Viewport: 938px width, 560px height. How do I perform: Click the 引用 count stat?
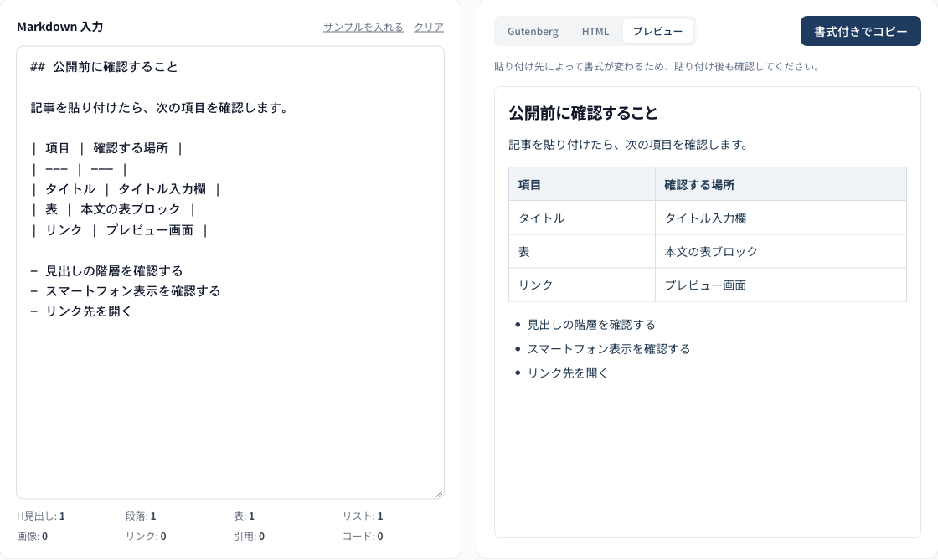(249, 536)
